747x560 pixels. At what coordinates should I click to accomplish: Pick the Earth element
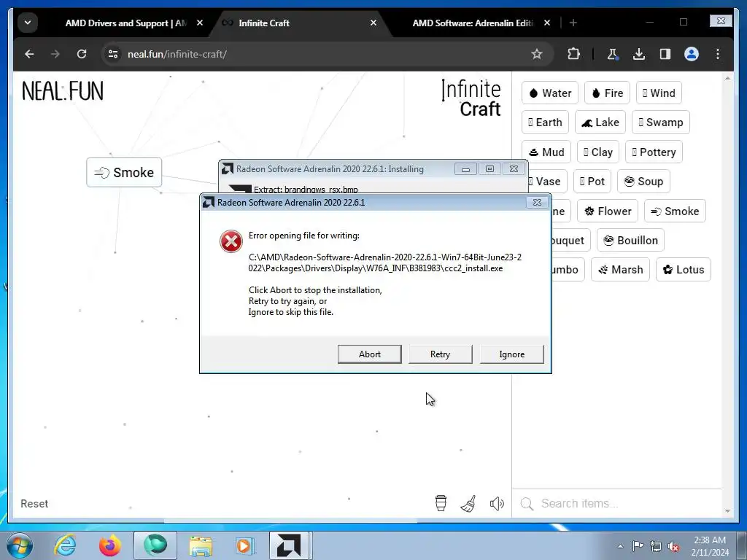(x=545, y=122)
